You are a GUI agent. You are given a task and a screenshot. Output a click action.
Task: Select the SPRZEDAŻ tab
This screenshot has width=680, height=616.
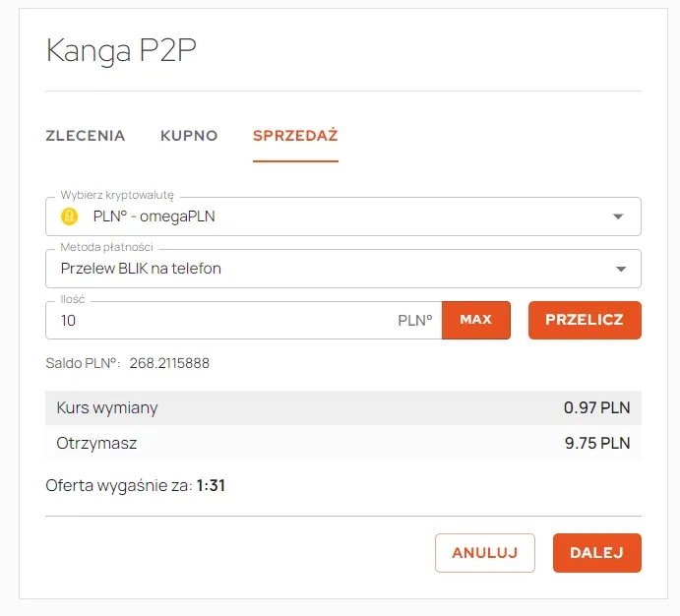pyautogui.click(x=295, y=136)
